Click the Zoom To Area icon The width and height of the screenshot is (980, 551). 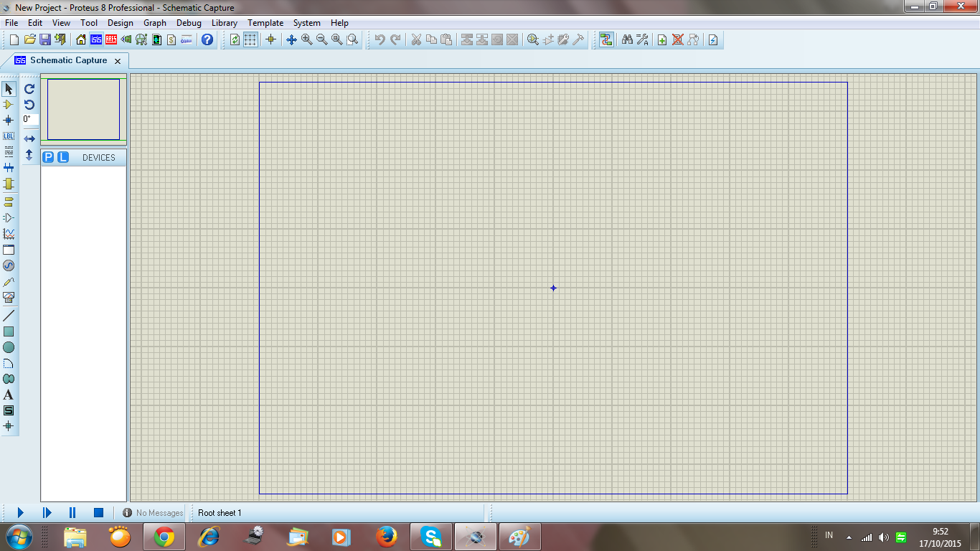(352, 39)
